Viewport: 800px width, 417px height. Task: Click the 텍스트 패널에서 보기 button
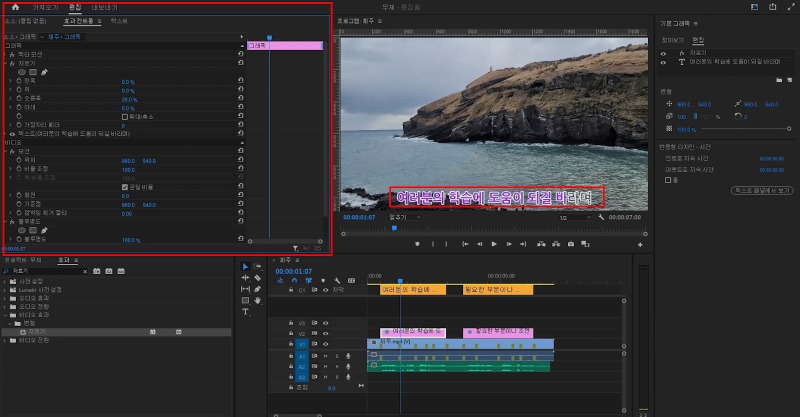click(762, 189)
